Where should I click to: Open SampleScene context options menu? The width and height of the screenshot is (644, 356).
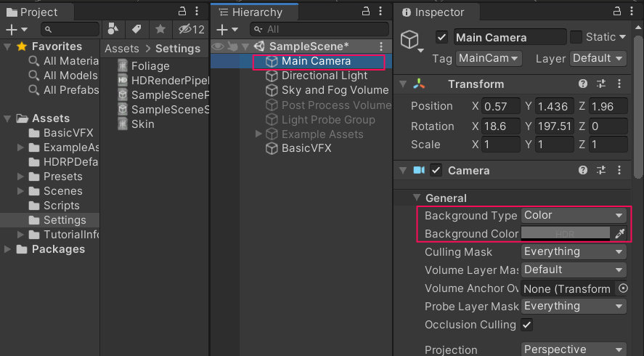point(381,46)
